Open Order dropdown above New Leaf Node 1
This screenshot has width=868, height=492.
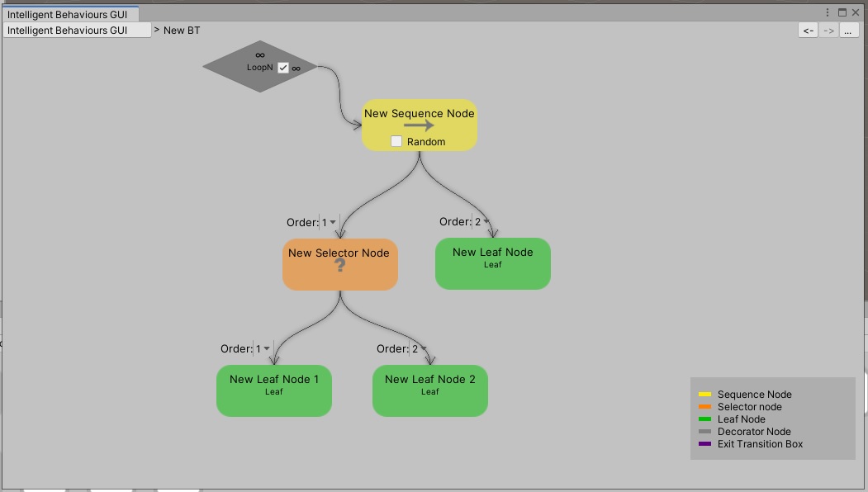click(263, 349)
